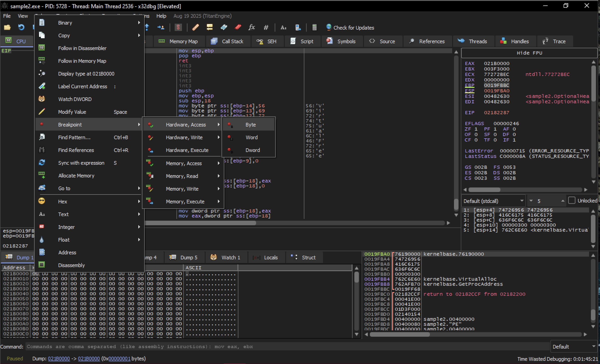Click the registers panel horizontal scrollbar thumb
Viewport: 600px width, 364px height.
pos(484,190)
